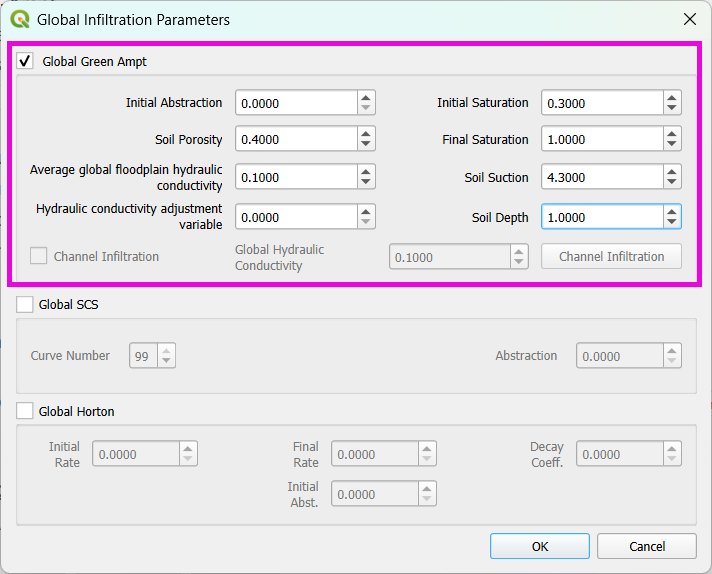Click into the Final Saturation field

602,140
